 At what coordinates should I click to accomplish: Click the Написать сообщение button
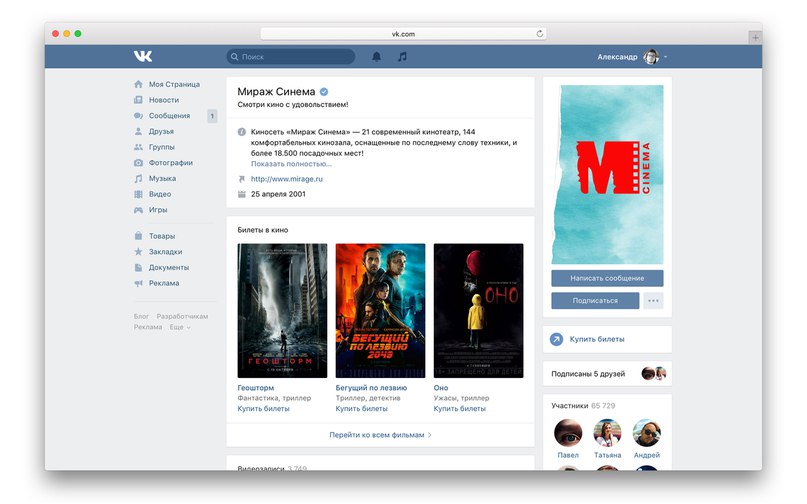[607, 278]
